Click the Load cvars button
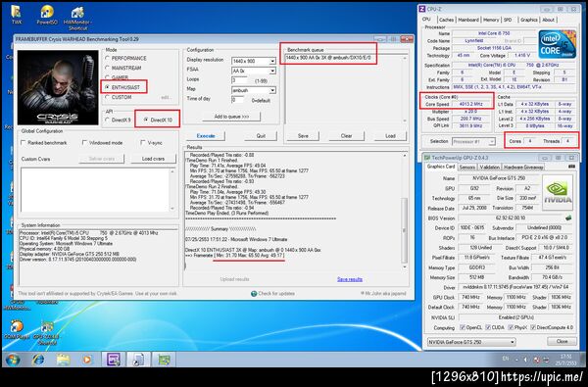The width and height of the screenshot is (588, 387). (153, 159)
